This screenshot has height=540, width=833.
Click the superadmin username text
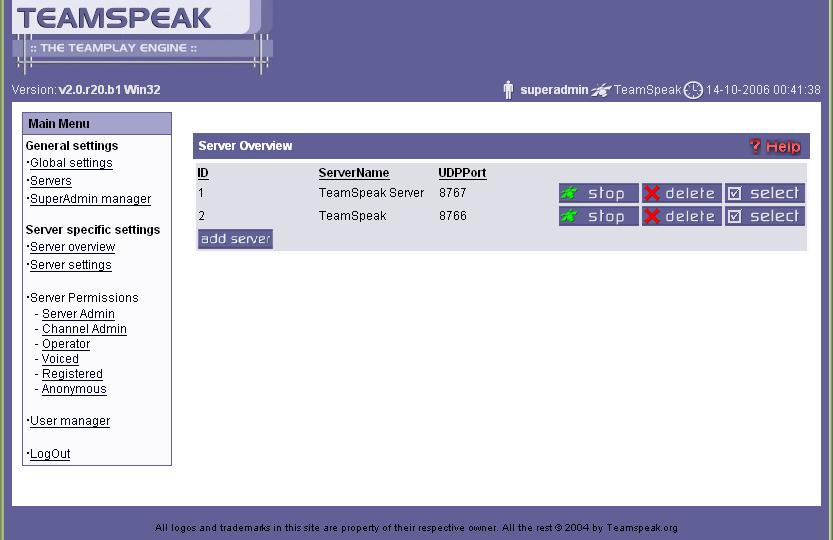[x=554, y=90]
